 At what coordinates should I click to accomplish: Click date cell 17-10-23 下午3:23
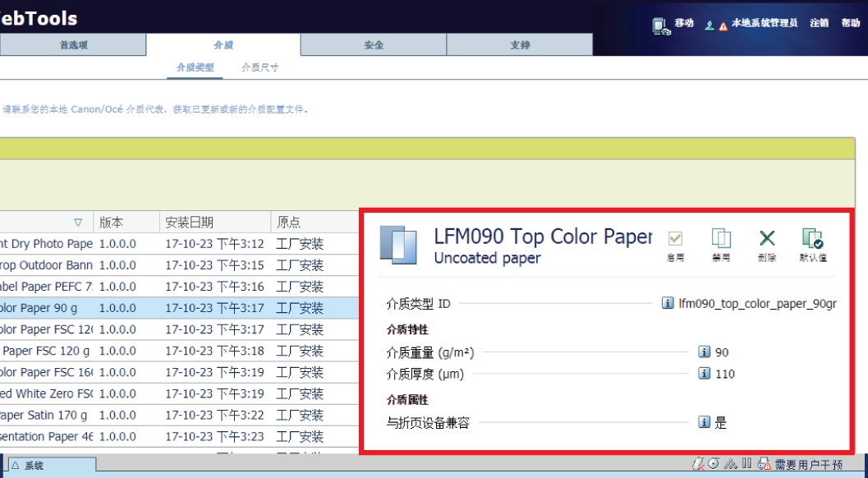point(215,436)
